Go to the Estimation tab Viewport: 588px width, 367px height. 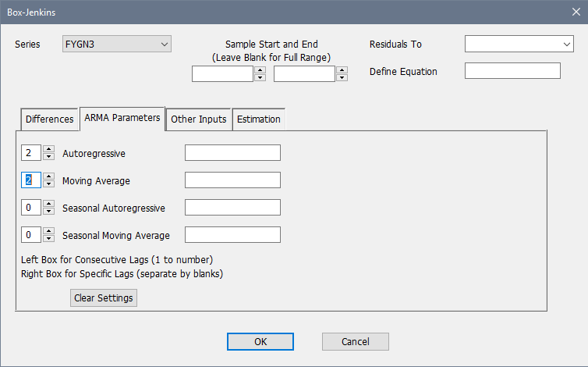(259, 119)
